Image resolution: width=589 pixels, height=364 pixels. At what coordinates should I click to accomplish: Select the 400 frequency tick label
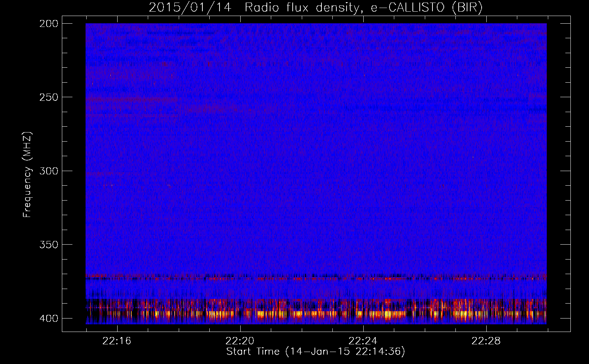49,318
